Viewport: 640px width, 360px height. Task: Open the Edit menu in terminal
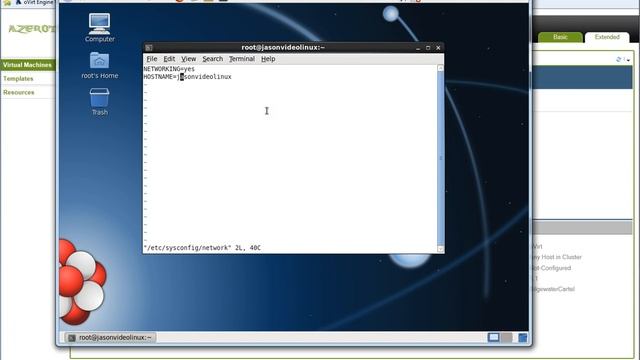[x=169, y=59]
